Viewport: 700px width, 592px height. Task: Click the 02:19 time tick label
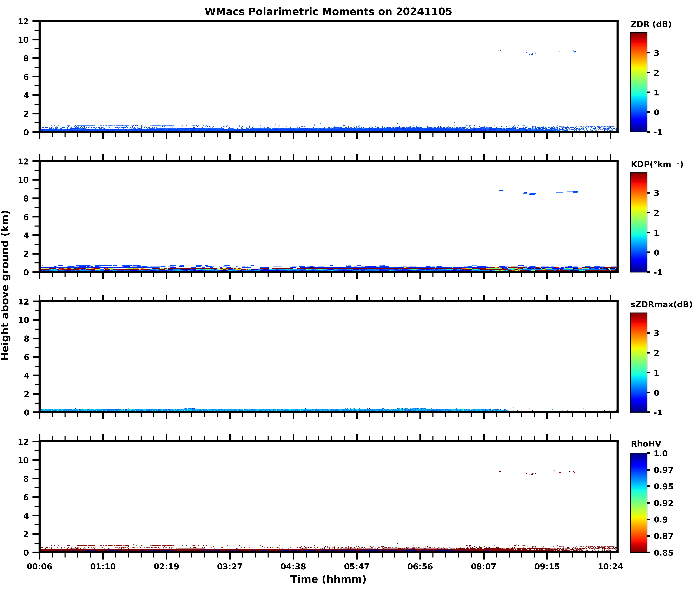(x=166, y=566)
